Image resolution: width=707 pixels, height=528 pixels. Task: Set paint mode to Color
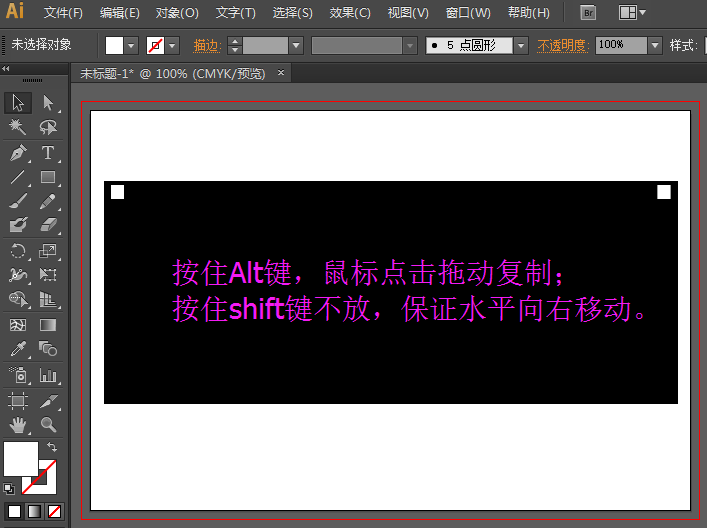[x=14, y=512]
